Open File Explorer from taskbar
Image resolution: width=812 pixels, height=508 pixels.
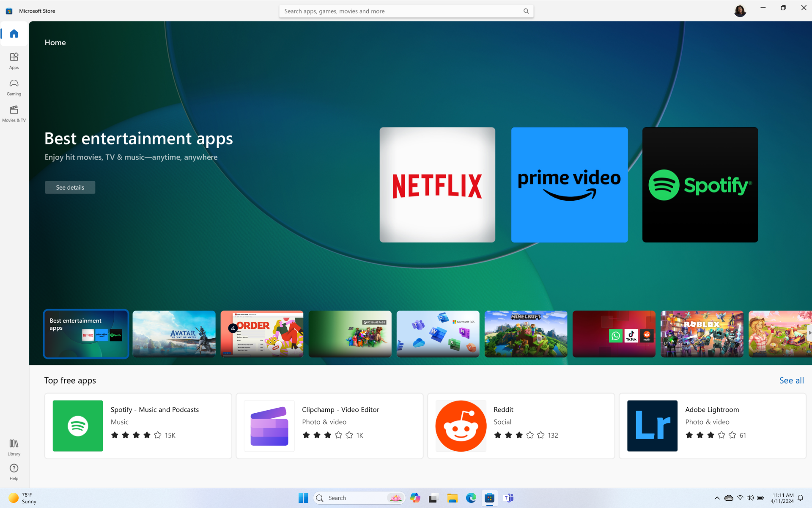[x=453, y=498]
